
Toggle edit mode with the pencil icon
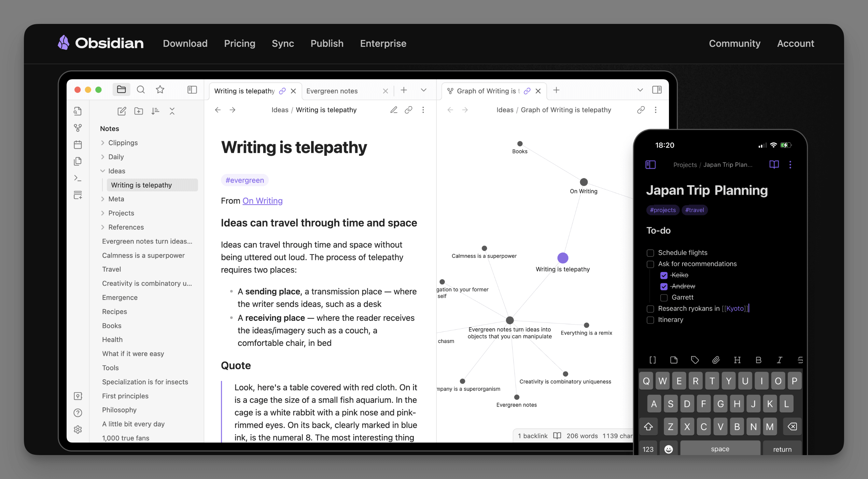tap(394, 110)
